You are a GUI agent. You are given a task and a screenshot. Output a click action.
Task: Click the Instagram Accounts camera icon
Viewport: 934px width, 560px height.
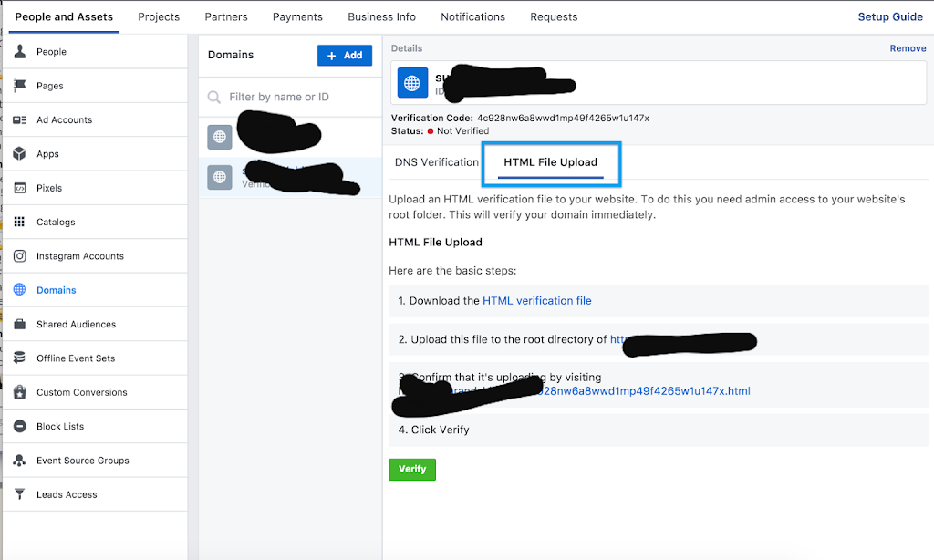tap(20, 256)
